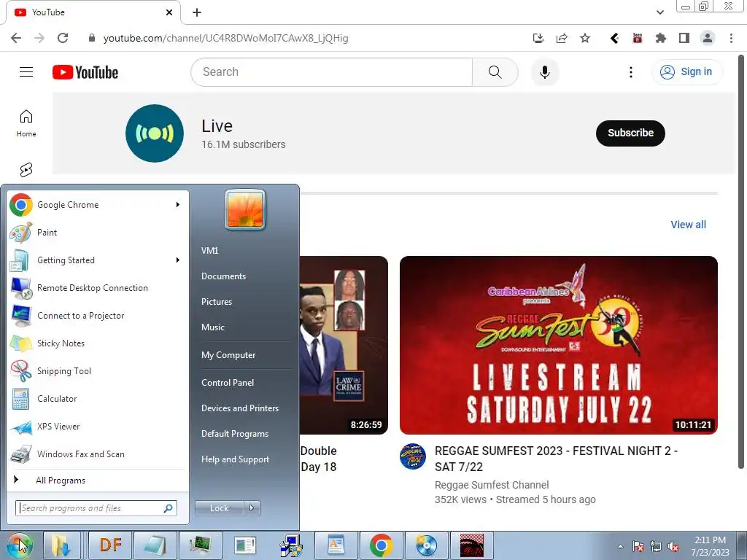
Task: Click volume icon in system tray
Action: [673, 546]
